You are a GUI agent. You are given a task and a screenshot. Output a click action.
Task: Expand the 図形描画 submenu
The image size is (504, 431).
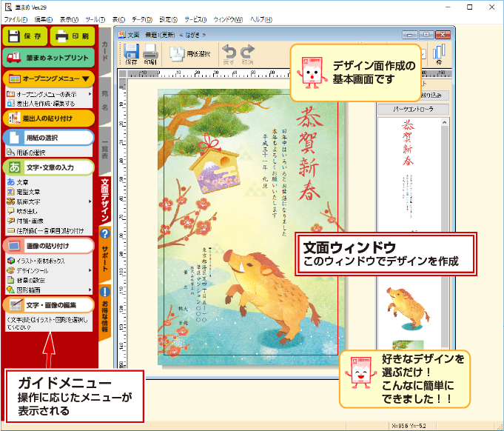point(90,292)
